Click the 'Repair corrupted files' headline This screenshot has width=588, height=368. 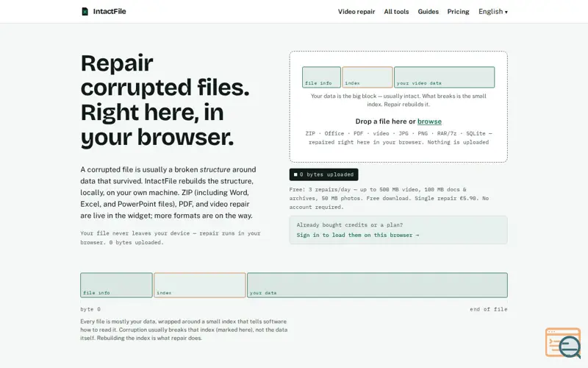click(165, 100)
